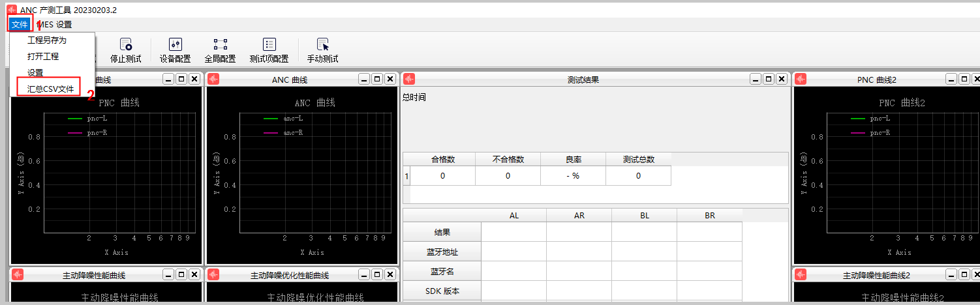Maximize the 主动降噪性能曲线 sub-window

pos(181,274)
